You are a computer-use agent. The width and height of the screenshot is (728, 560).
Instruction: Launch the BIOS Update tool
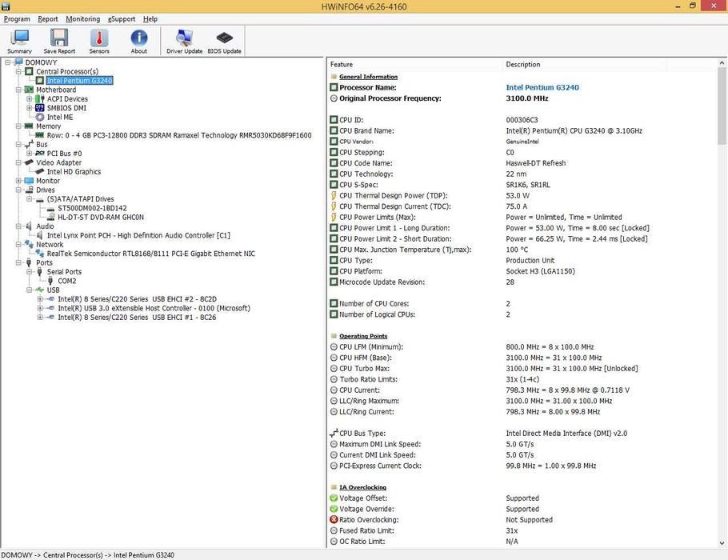click(x=224, y=42)
